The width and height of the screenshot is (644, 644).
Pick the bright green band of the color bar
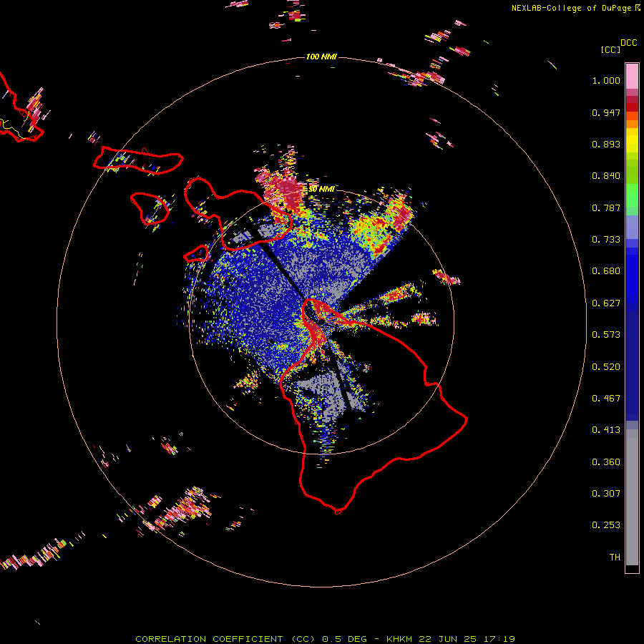(632, 195)
